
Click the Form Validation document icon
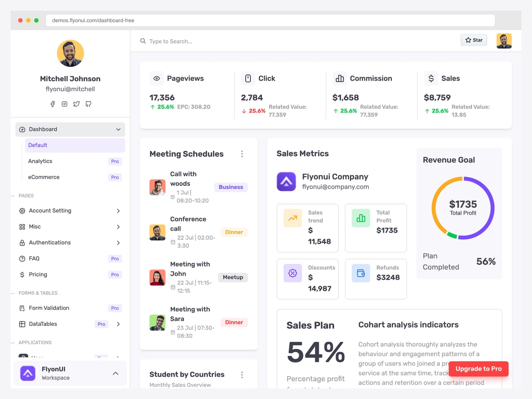(22, 308)
